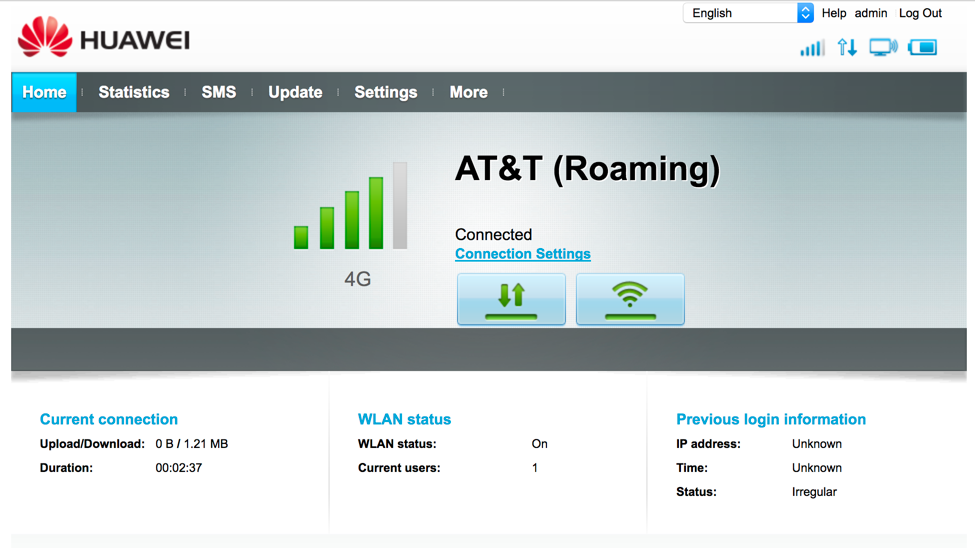Click the 'Current users:' label
Screen dimensions: 975x548
[399, 468]
